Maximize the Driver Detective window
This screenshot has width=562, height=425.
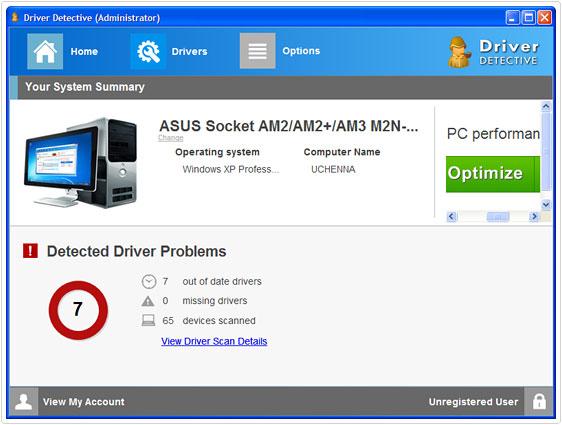tap(529, 17)
